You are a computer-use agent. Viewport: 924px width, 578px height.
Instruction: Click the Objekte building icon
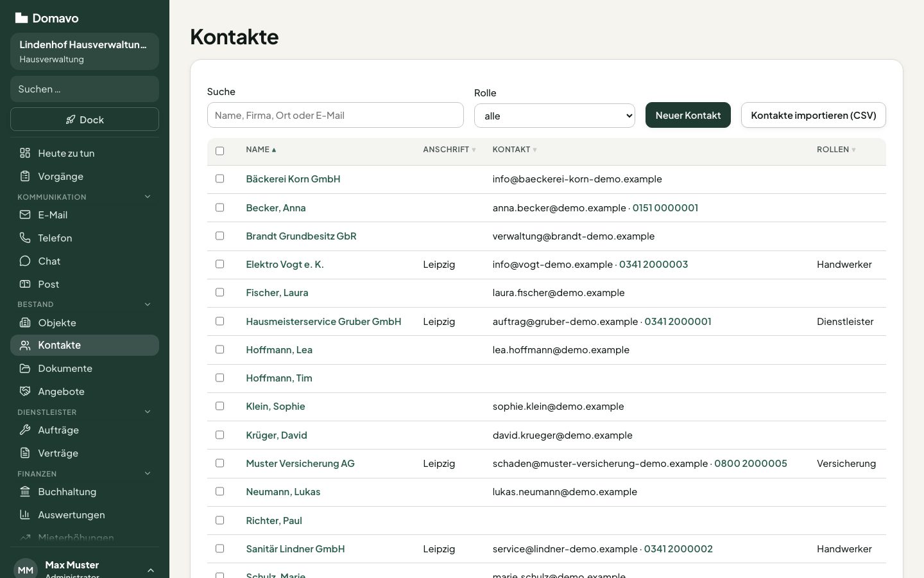point(25,322)
